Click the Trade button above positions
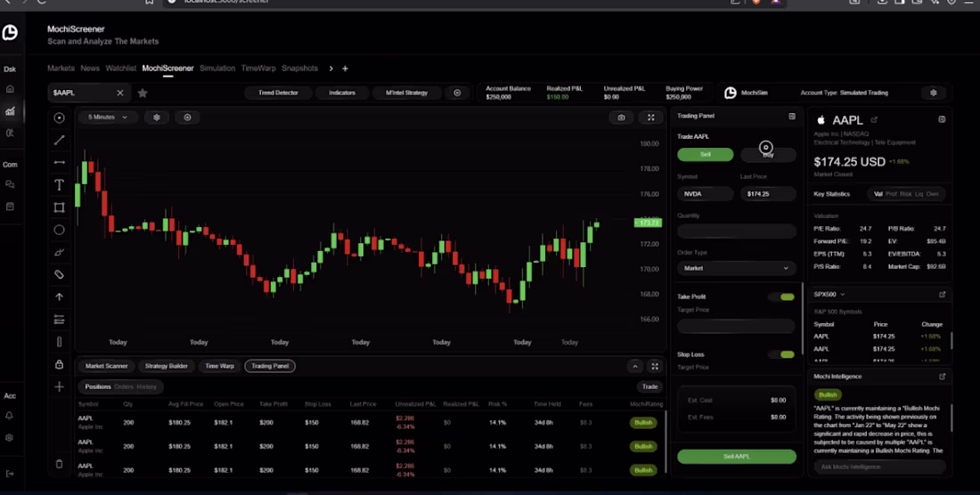The height and width of the screenshot is (495, 980). click(x=650, y=387)
